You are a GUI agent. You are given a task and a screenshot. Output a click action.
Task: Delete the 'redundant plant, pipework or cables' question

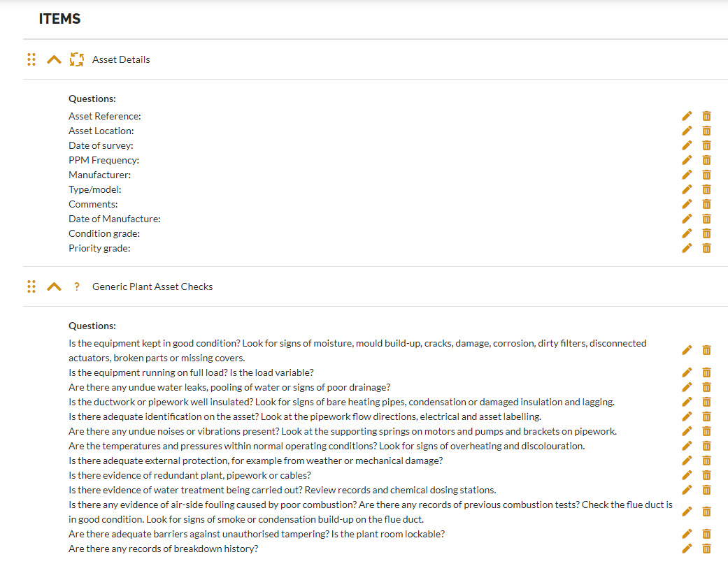[706, 476]
